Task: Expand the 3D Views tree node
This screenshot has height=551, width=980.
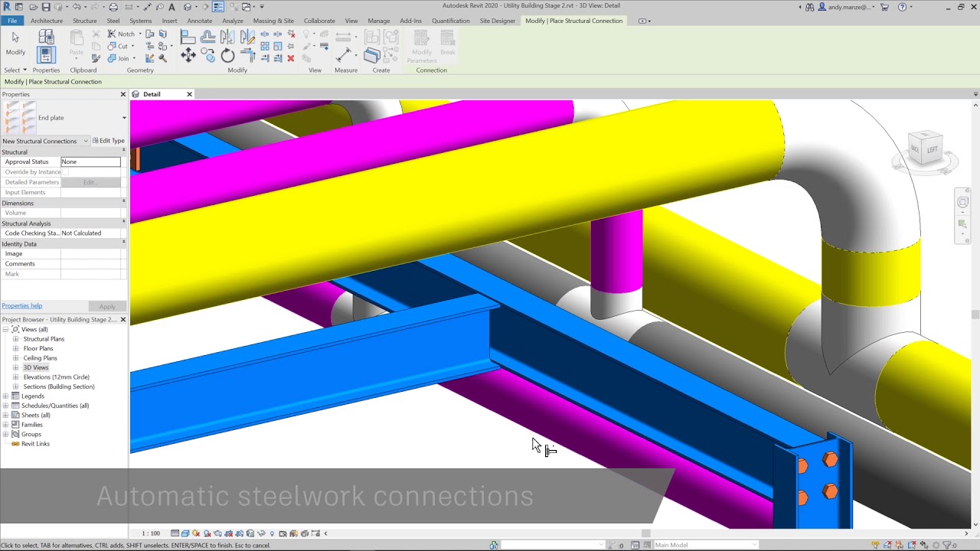Action: (x=15, y=367)
